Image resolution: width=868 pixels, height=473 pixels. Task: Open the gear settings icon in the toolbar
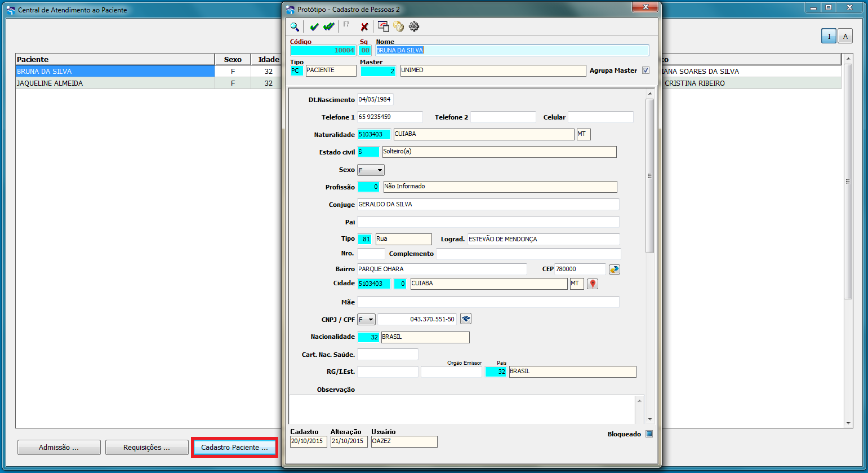[414, 26]
